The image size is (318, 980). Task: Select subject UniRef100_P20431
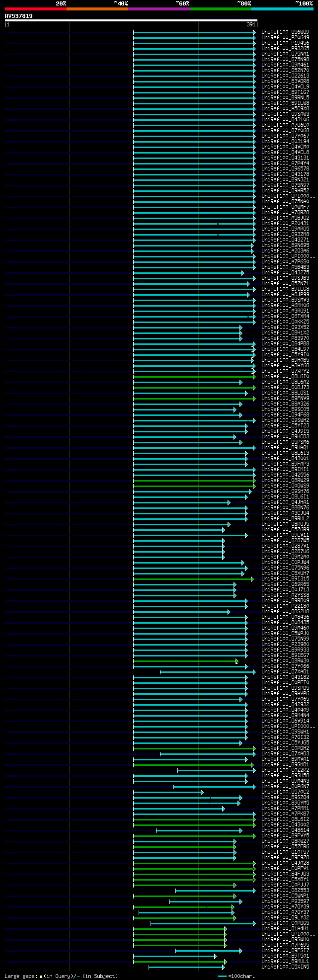[x=285, y=223]
